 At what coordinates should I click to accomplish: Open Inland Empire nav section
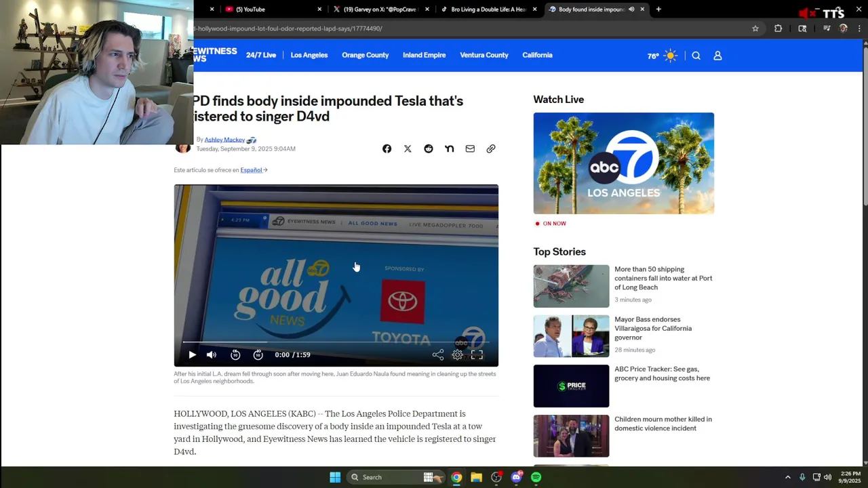coord(425,56)
